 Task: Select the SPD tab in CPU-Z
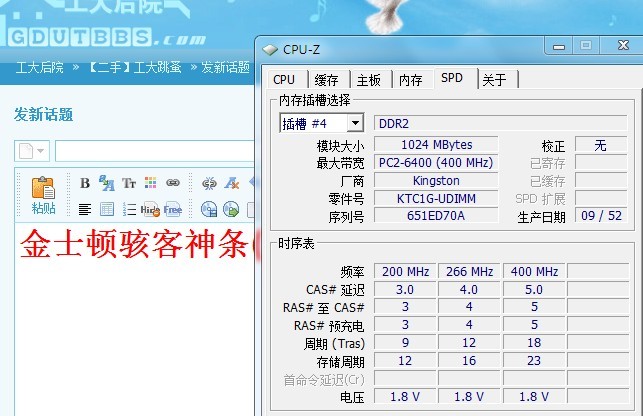coord(452,78)
